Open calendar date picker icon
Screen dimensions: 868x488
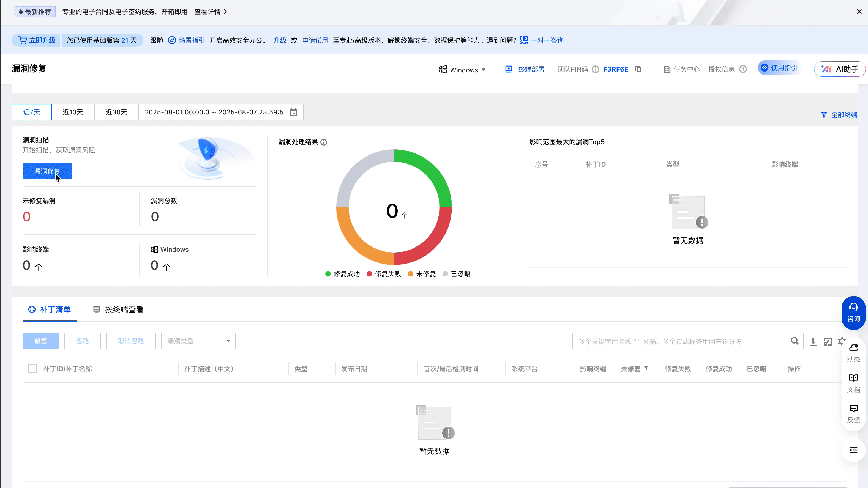point(293,112)
